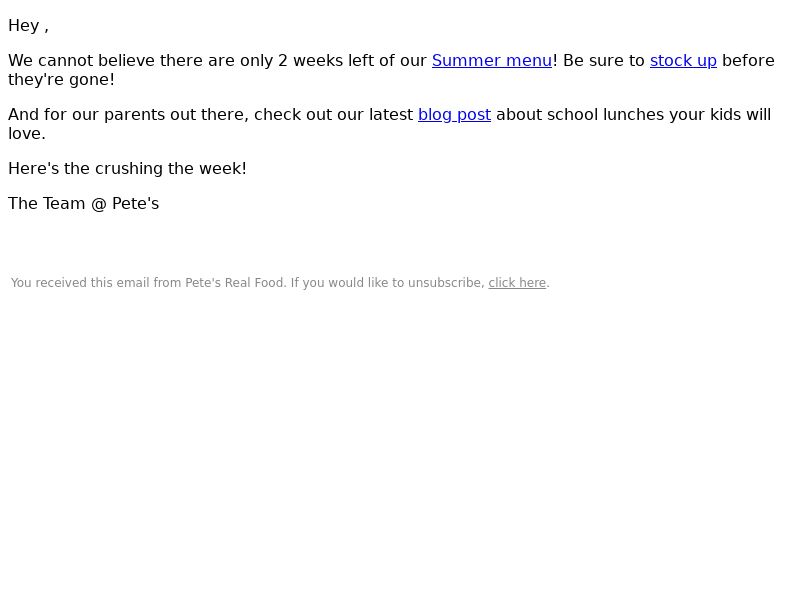Follow the stock up link
This screenshot has height=600, width=800.
point(683,61)
